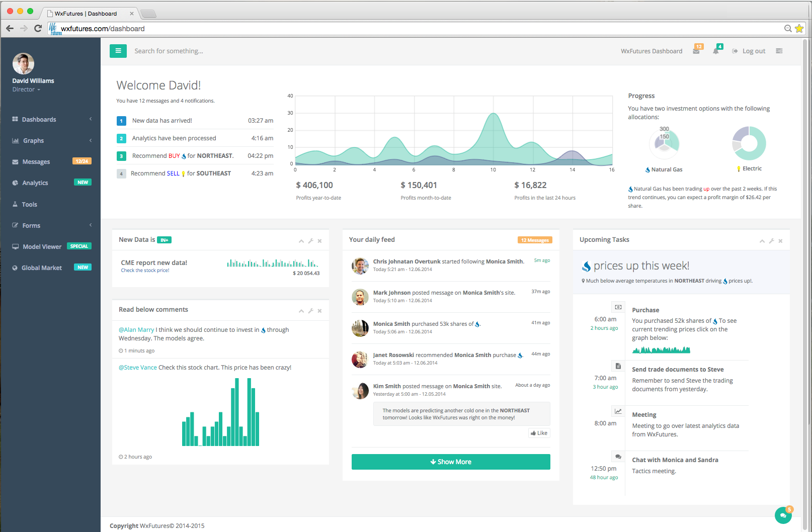Open the floating chat bubble icon
This screenshot has height=532, width=812.
(x=783, y=515)
